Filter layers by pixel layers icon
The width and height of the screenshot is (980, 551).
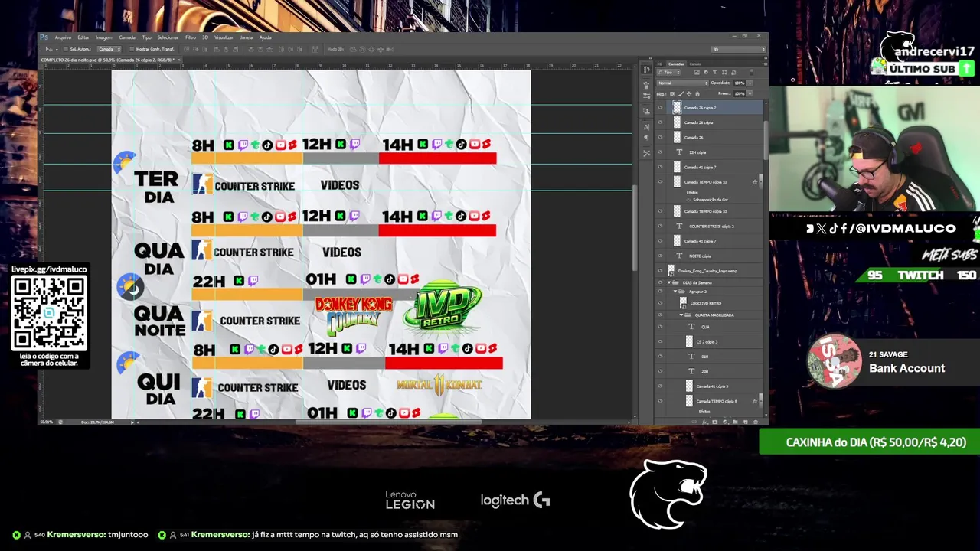[x=697, y=73]
